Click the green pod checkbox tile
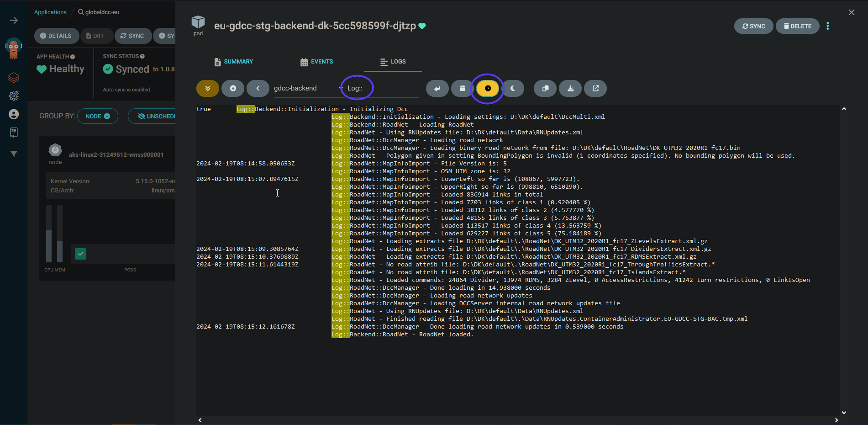Viewport: 868px width, 425px height. point(81,254)
